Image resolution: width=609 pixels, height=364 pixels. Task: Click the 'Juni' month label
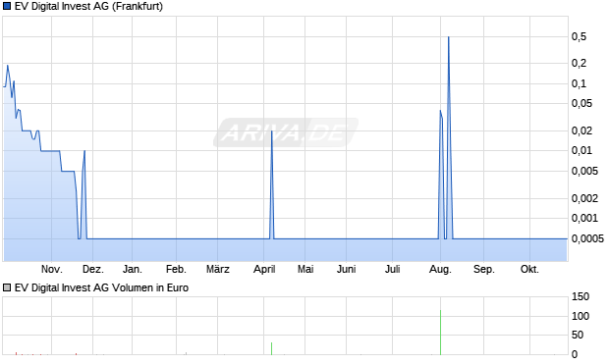[346, 269]
